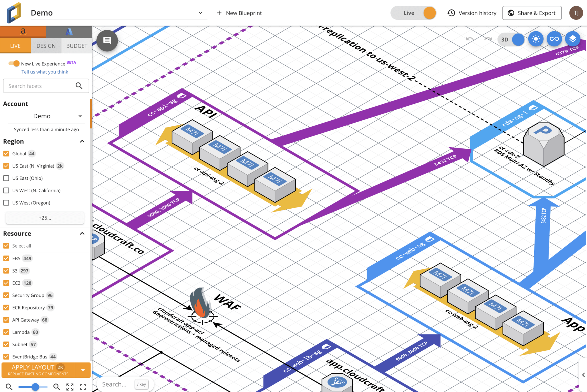This screenshot has height=392, width=587.
Task: Enable the US West (Oregon) region checkbox
Action: (6, 203)
